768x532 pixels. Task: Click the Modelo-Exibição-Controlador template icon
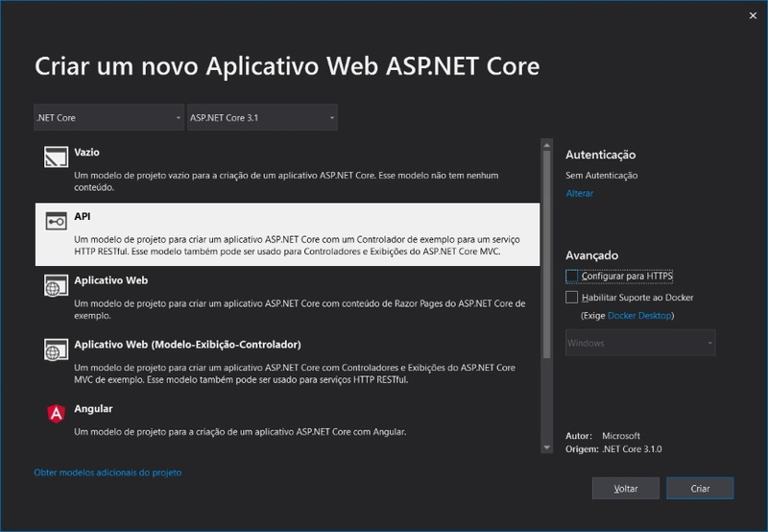[56, 350]
